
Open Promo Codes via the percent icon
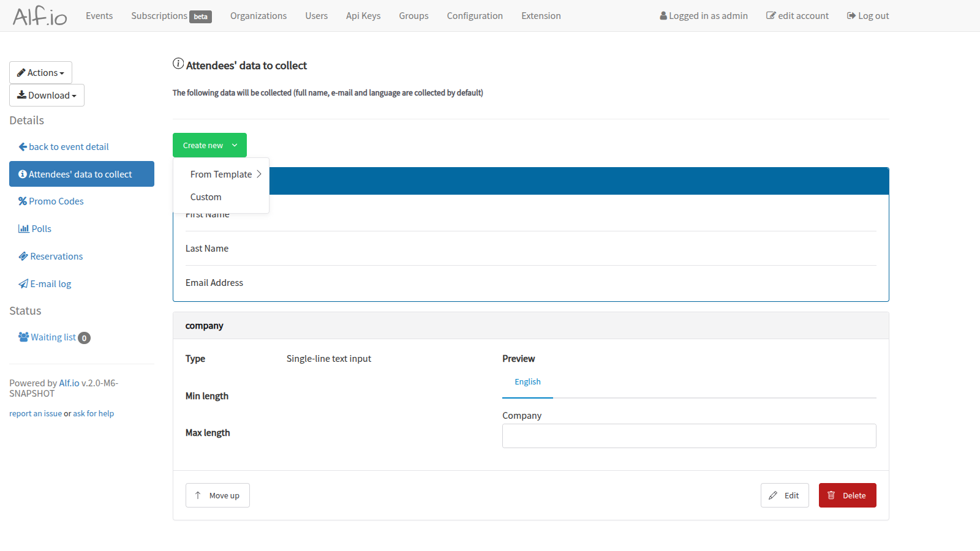coord(23,201)
